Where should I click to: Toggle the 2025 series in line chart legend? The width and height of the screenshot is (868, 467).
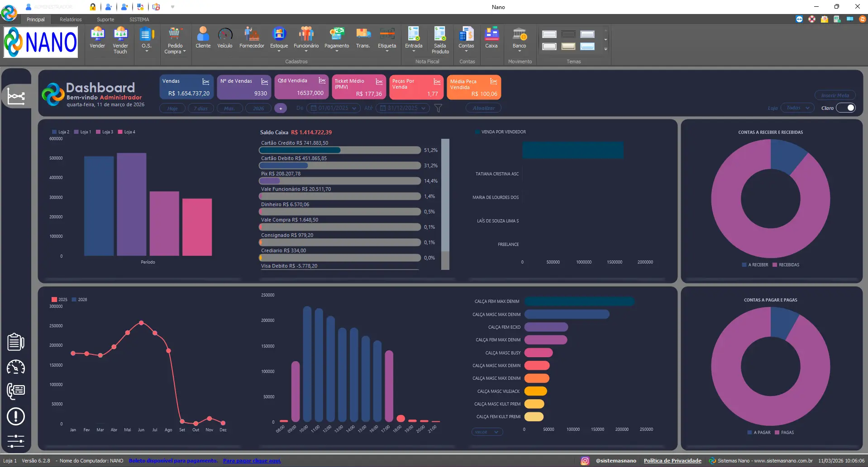pos(59,300)
